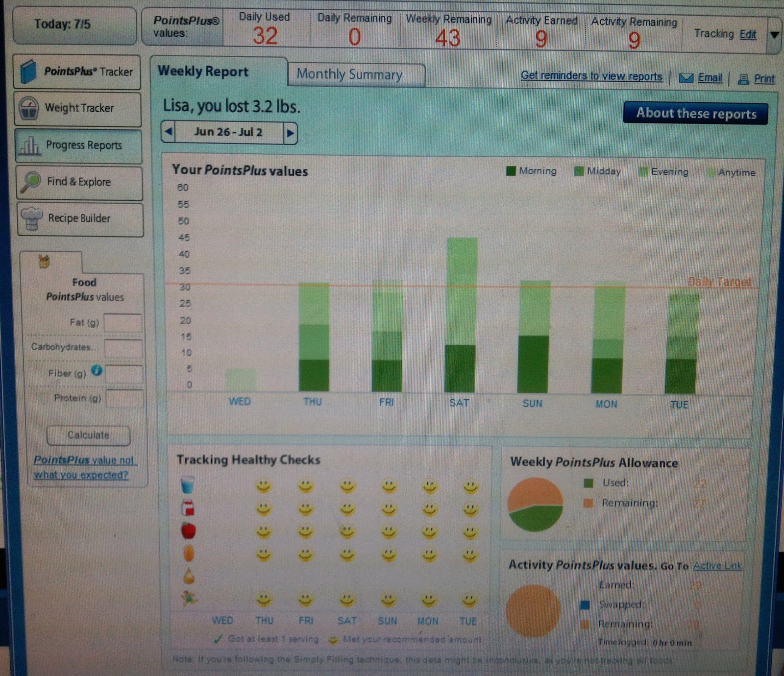Screen dimensions: 784x676
Task: Select the Food PointsPlus calculator tab icon
Action: pos(44,262)
